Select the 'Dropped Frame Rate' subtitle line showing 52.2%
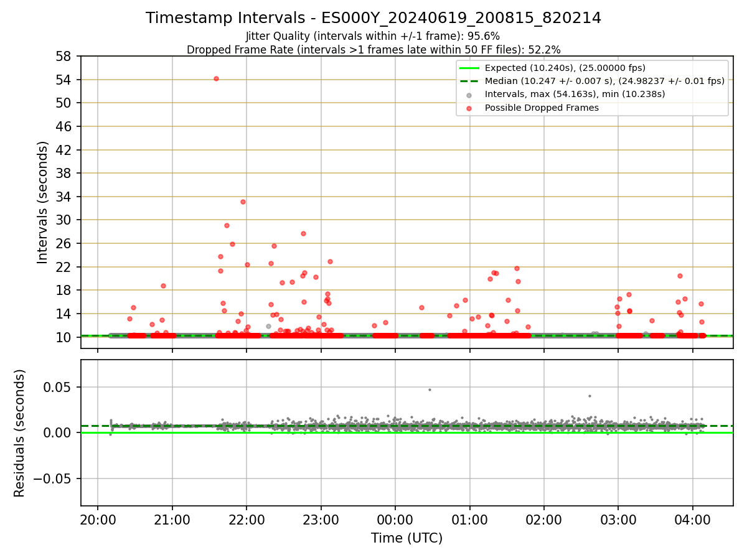 [x=374, y=50]
